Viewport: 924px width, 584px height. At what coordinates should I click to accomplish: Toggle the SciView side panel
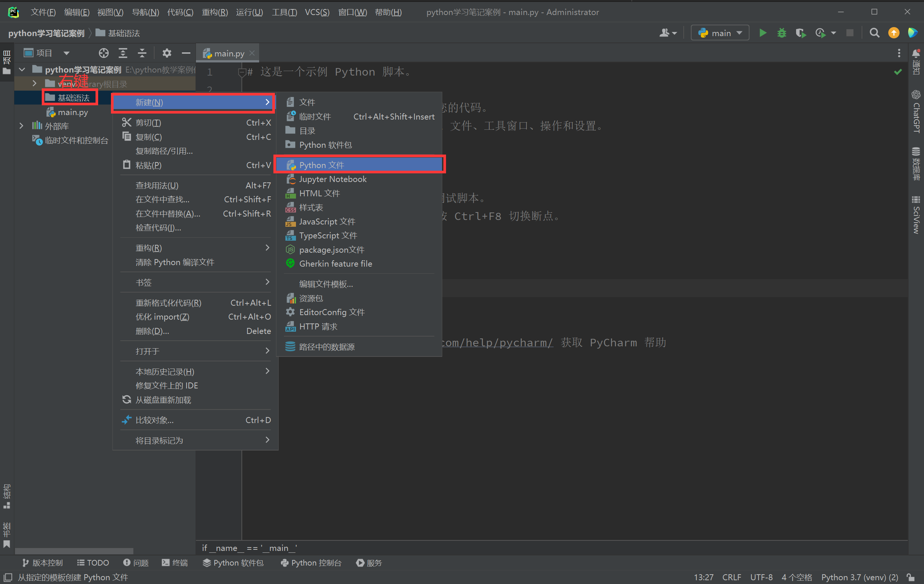coord(916,215)
